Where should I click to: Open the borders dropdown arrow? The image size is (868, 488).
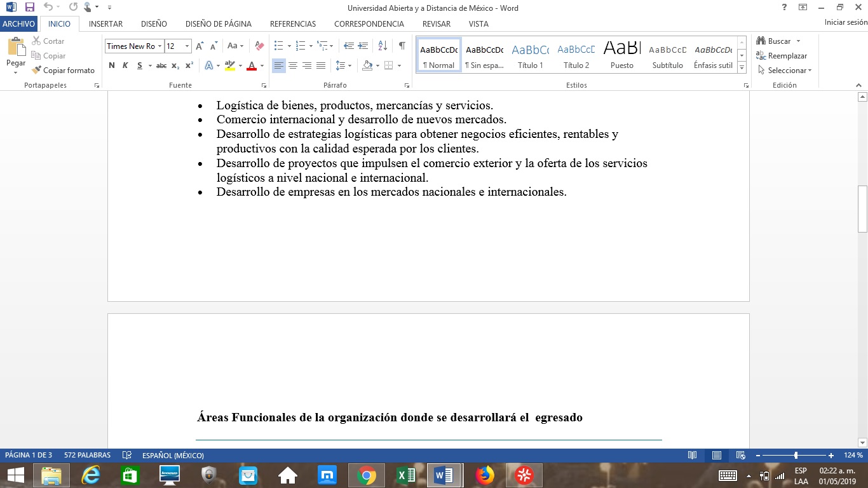400,65
